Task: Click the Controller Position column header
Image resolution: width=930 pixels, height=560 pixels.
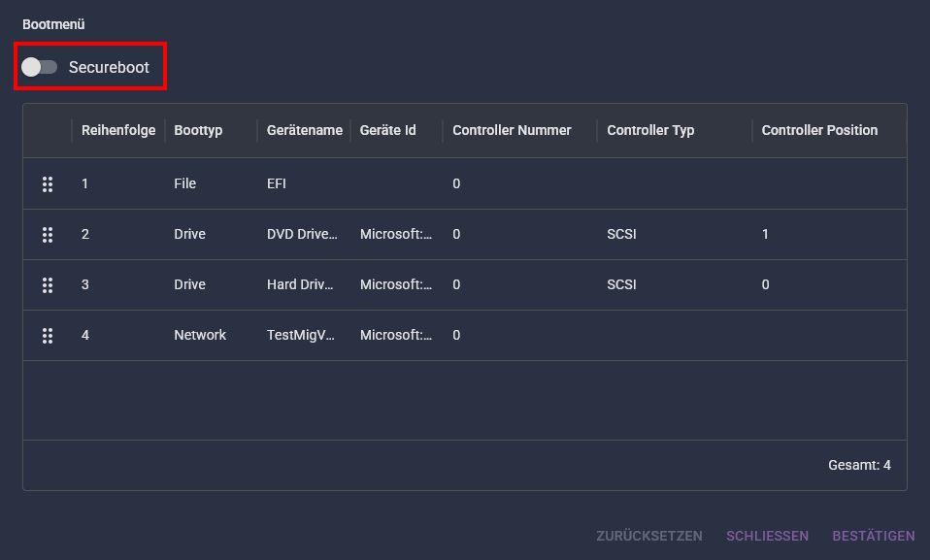Action: [x=818, y=130]
